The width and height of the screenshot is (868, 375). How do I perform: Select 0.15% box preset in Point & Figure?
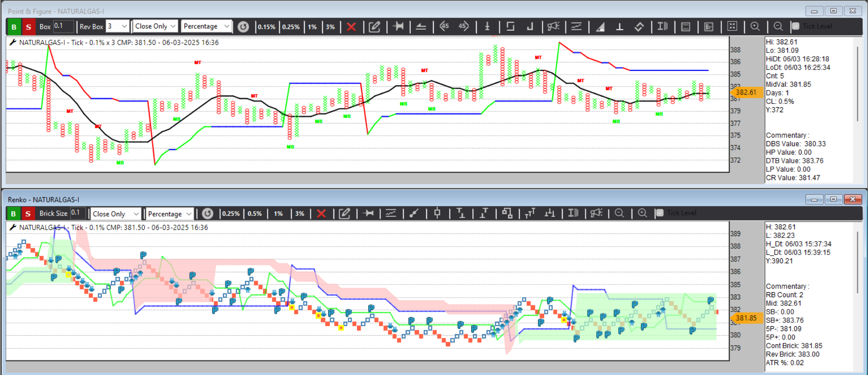pyautogui.click(x=266, y=27)
